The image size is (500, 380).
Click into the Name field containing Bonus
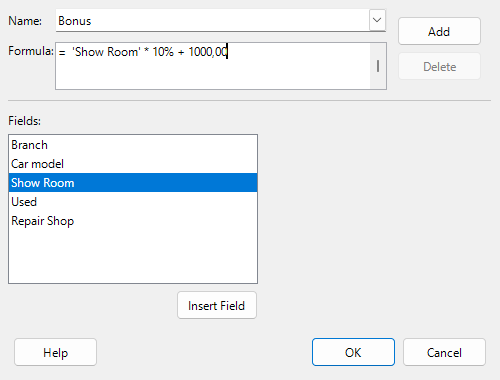click(212, 21)
